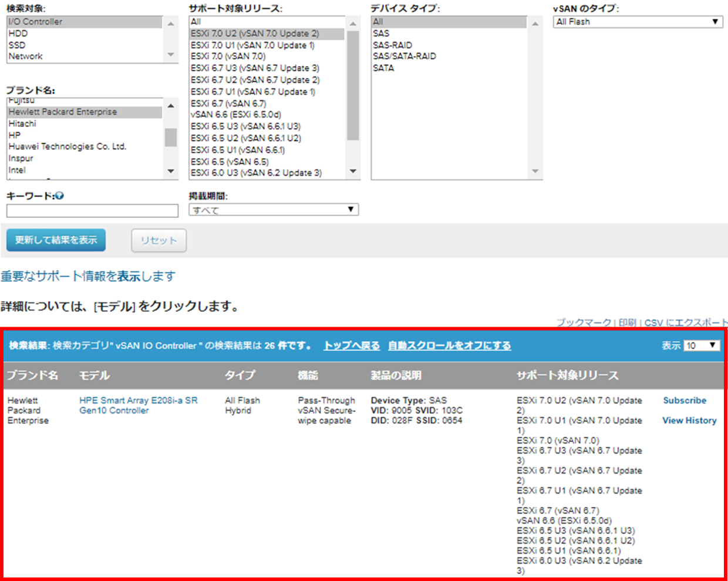Click the タイプ column header
The width and height of the screenshot is (728, 581).
tap(240, 375)
